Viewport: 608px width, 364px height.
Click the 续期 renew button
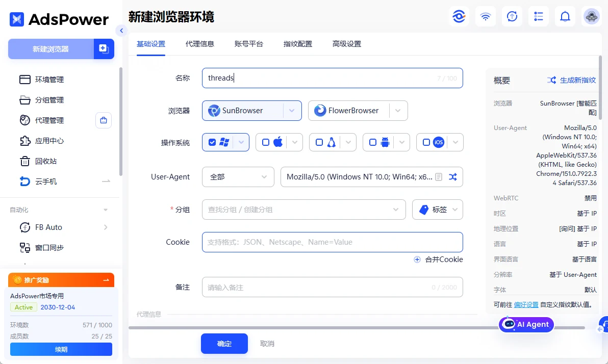61,349
